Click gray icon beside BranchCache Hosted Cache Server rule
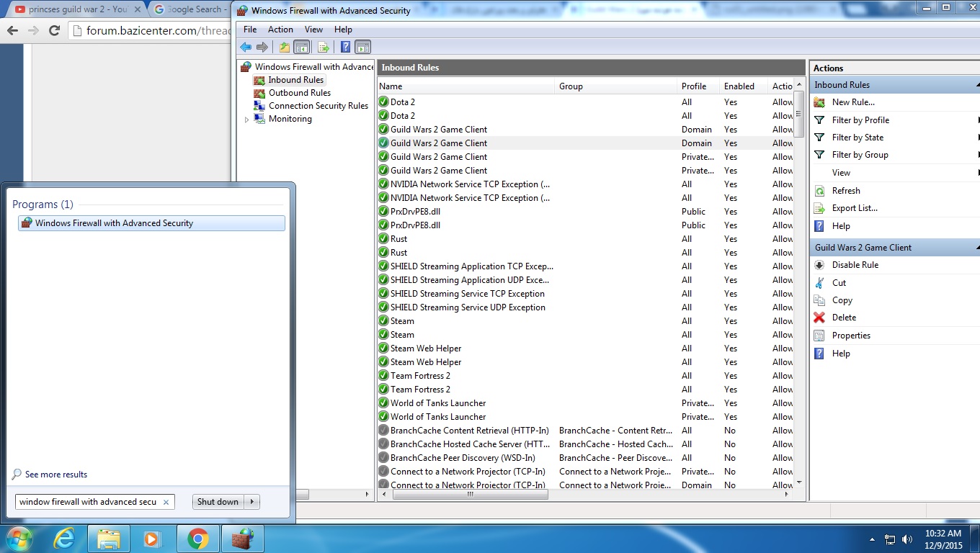980x553 pixels. point(383,444)
